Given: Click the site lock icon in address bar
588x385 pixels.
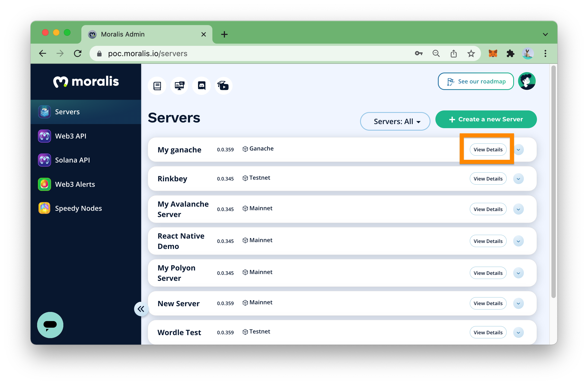Looking at the screenshot, I should point(99,54).
